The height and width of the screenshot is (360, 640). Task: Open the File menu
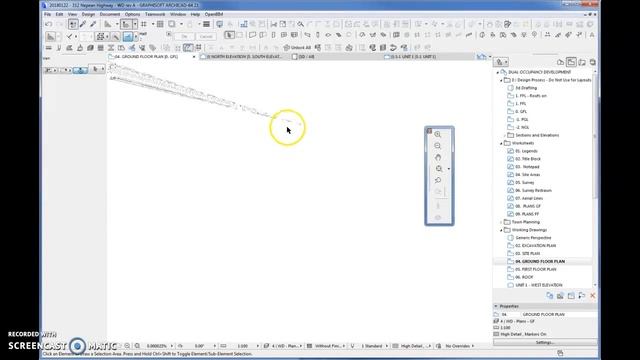point(47,14)
